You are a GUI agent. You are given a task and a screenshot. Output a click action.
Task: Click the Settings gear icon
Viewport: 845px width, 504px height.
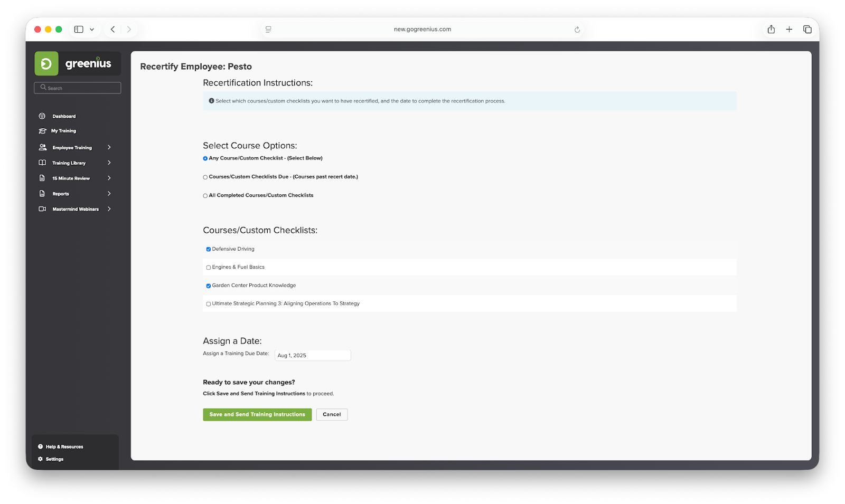pyautogui.click(x=40, y=459)
